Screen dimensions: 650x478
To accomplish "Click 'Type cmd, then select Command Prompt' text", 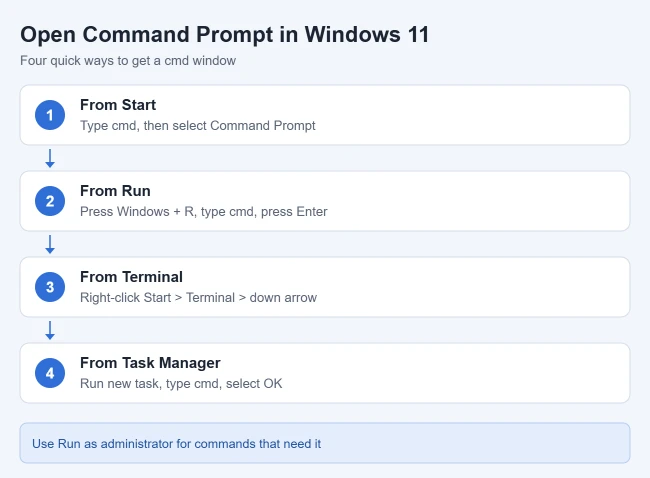I will point(198,126).
